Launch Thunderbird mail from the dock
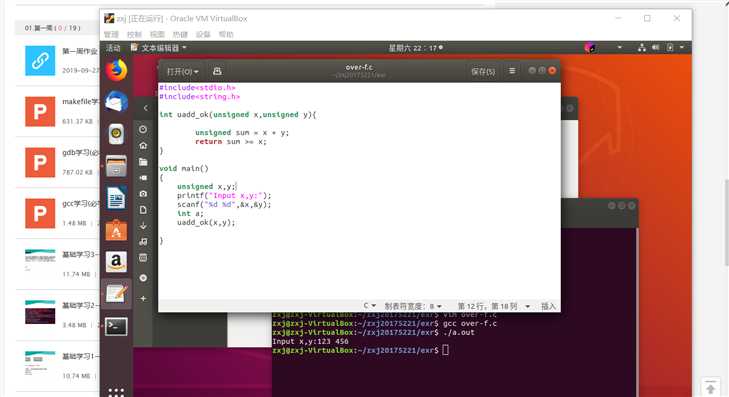This screenshot has height=397, width=729. [x=116, y=101]
